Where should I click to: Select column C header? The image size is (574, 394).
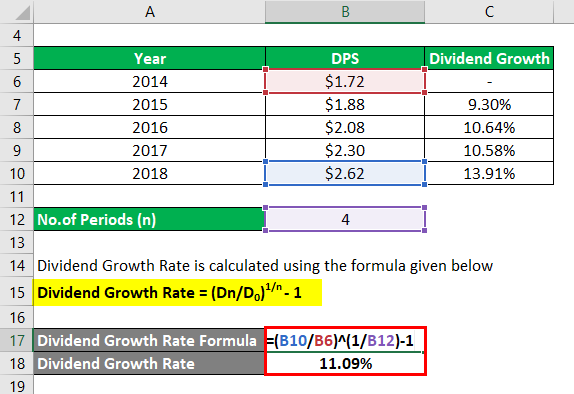(x=489, y=12)
